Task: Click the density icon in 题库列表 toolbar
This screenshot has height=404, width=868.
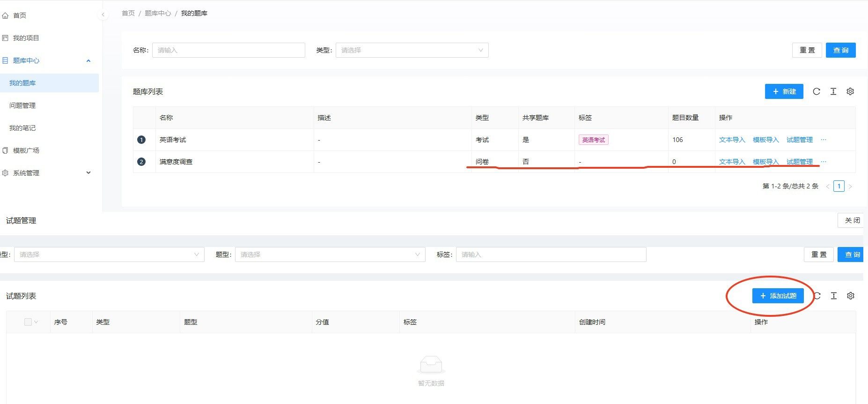Action: 833,91
